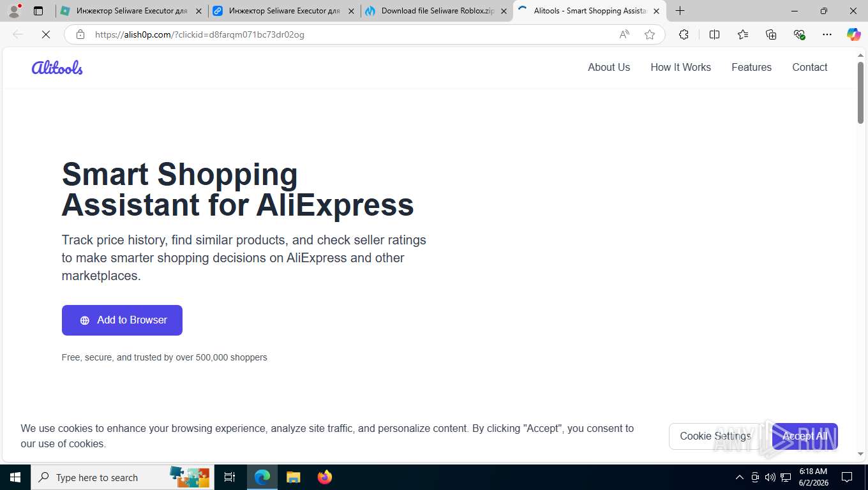868x490 pixels.
Task: Switch to first Seliware Executor tab
Action: coord(131,11)
